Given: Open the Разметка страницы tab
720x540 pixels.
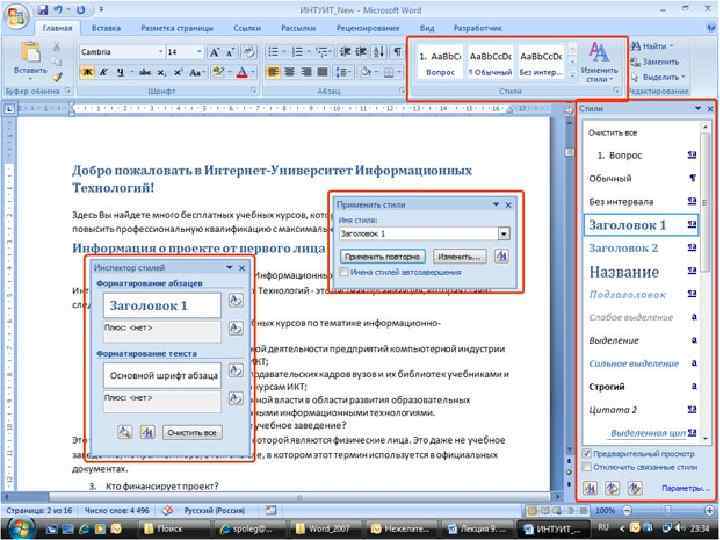Looking at the screenshot, I should [177, 28].
